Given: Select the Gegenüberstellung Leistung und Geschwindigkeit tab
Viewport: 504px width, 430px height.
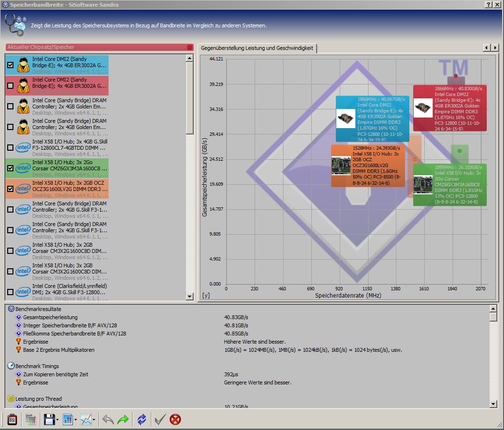Looking at the screenshot, I should coord(257,48).
